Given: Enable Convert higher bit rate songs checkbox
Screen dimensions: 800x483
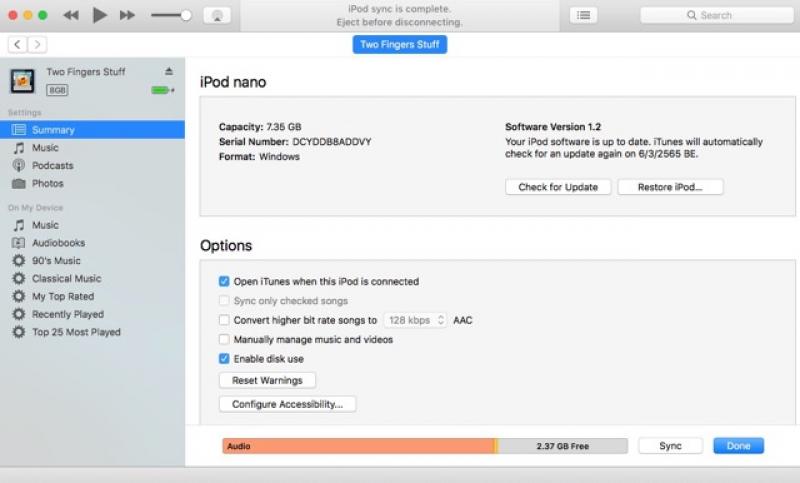Looking at the screenshot, I should 224,320.
